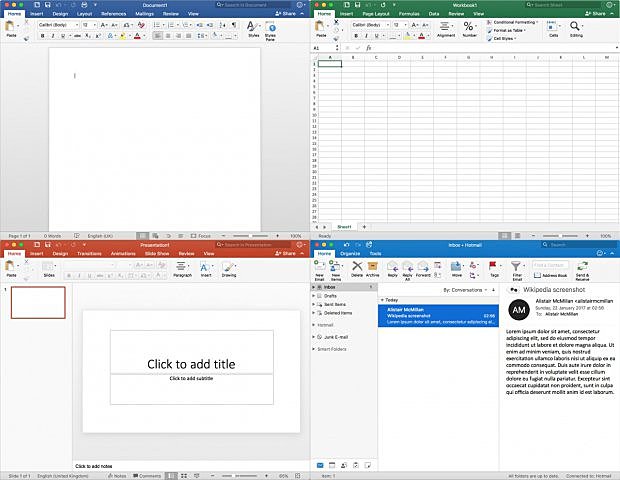Toggle Bold in Word ribbon
The width and height of the screenshot is (620, 480).
pyautogui.click(x=42, y=36)
